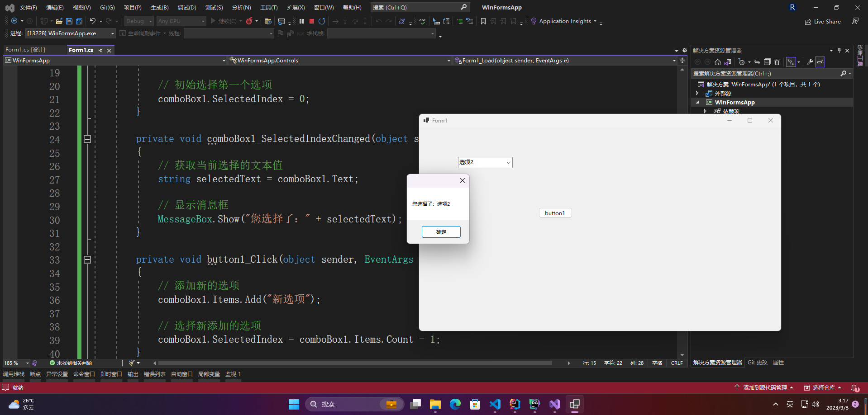
Task: Collapse all items in Solution Explorer
Action: click(767, 62)
